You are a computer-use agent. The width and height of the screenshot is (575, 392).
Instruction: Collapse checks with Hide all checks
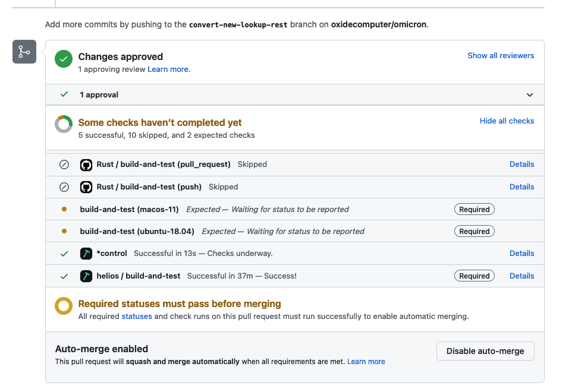[507, 121]
